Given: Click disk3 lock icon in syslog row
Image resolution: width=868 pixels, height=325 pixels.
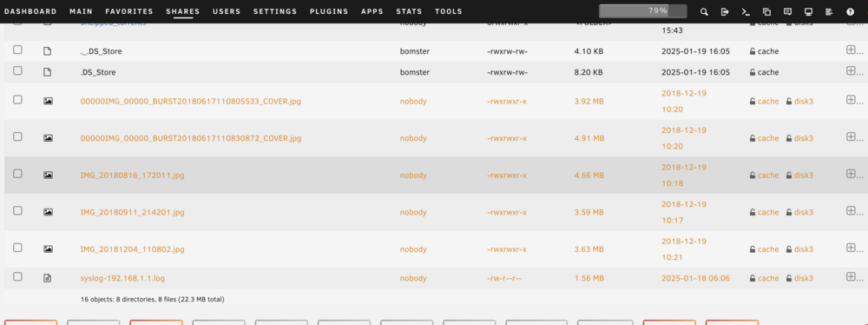Looking at the screenshot, I should (789, 278).
